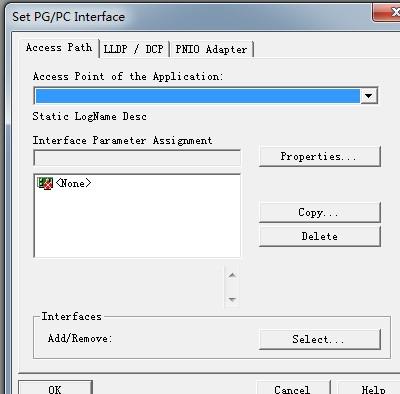This screenshot has height=394, width=400.
Task: Click empty area of the interface list box
Action: 137,227
